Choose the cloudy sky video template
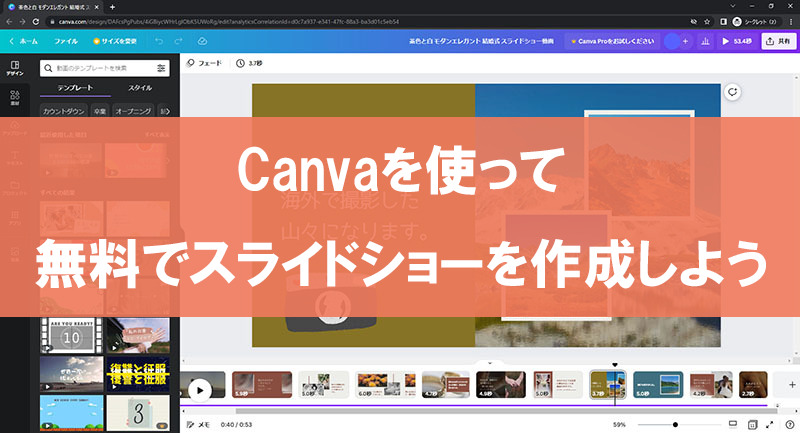 (x=71, y=374)
